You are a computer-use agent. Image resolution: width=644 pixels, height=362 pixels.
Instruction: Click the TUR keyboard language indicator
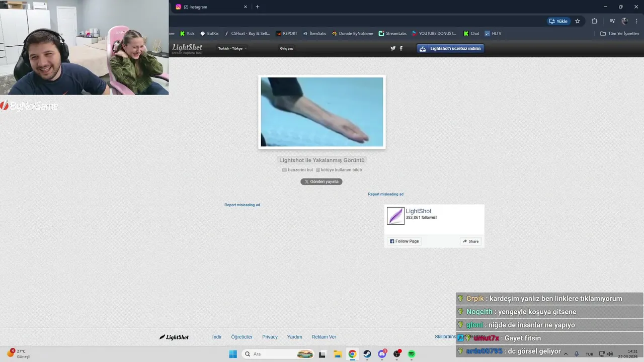click(x=589, y=354)
